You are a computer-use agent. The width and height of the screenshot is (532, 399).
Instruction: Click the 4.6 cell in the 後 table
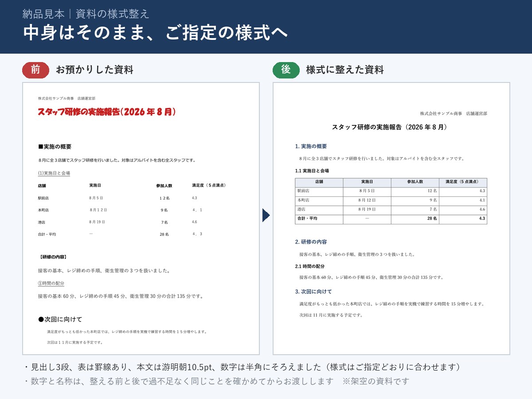pos(463,210)
